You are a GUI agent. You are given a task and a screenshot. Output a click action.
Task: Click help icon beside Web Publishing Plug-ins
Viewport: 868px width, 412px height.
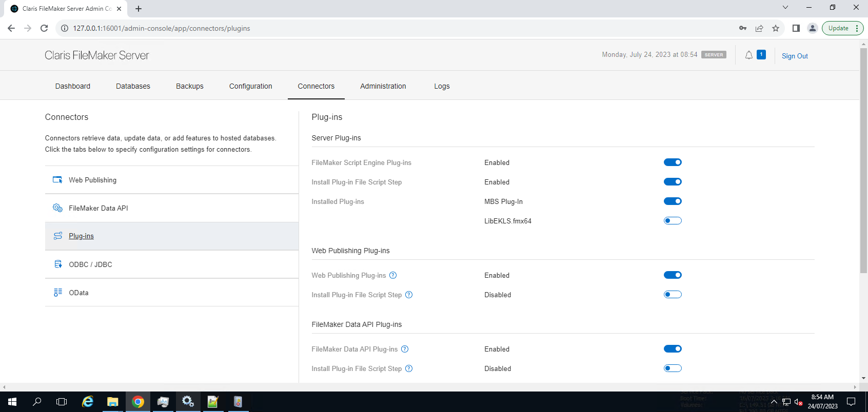click(393, 275)
